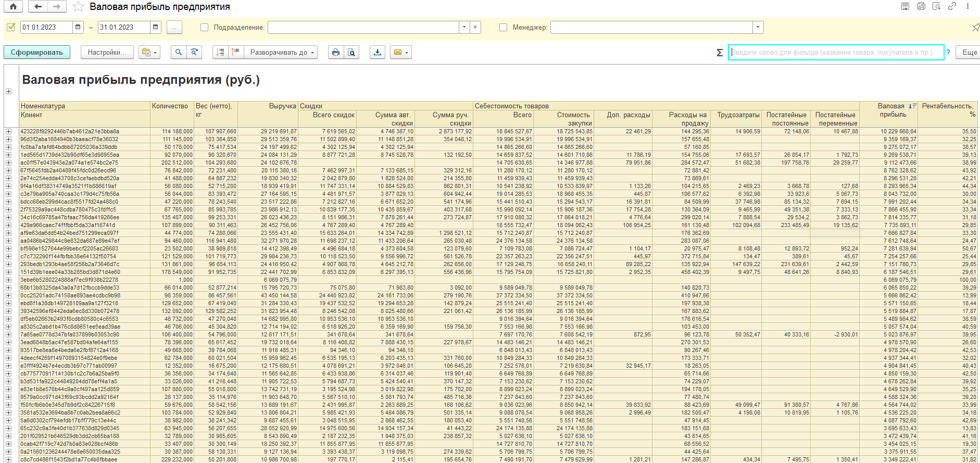Find next with magnifier-arrow icon
Screen dimensions: 980x463
194,52
